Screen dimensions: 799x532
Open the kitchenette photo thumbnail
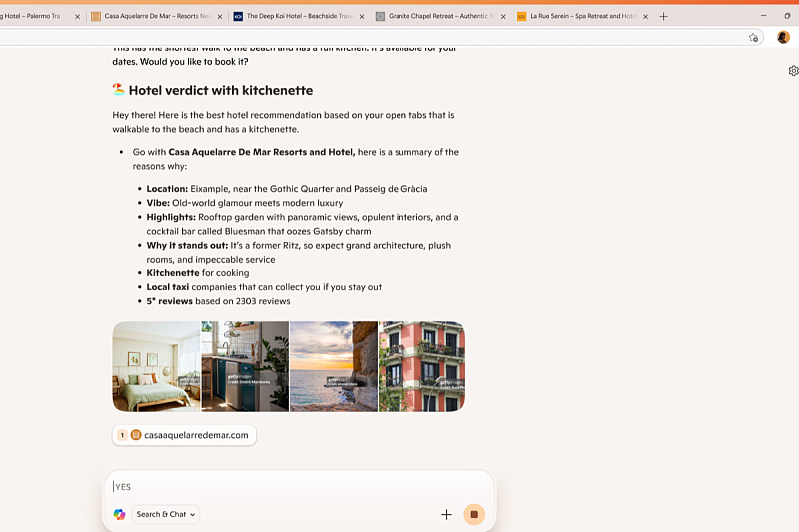(245, 366)
